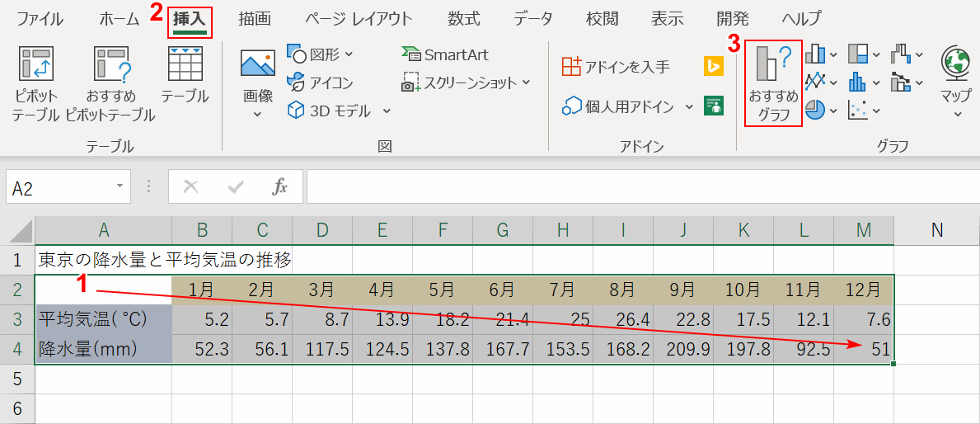Insert a table with the テーブル icon
980x424 pixels.
point(185,64)
